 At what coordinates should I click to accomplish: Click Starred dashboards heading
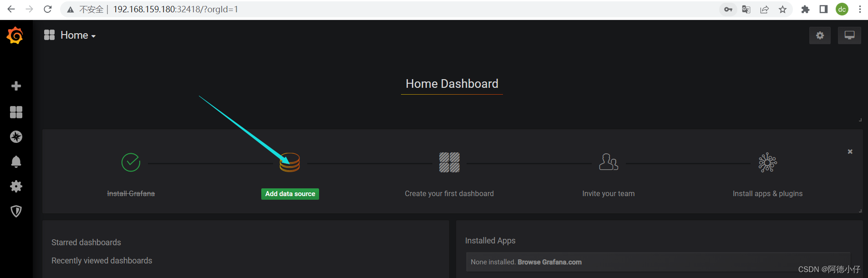click(x=86, y=243)
